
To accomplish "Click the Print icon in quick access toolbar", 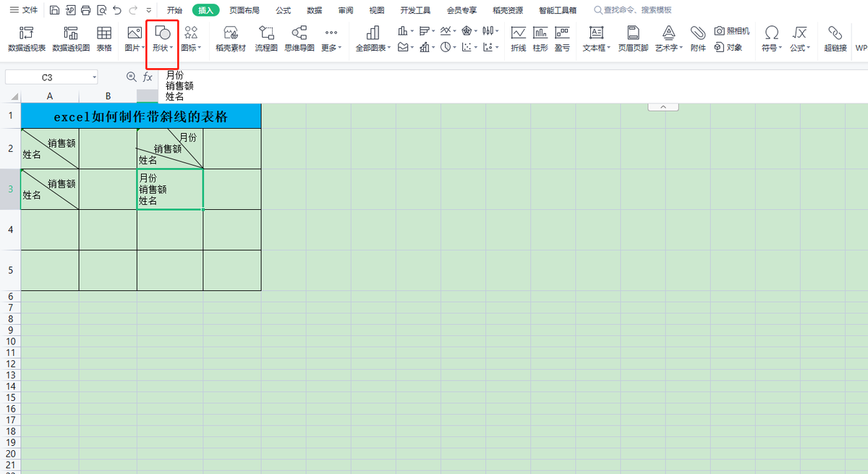I will pyautogui.click(x=86, y=10).
